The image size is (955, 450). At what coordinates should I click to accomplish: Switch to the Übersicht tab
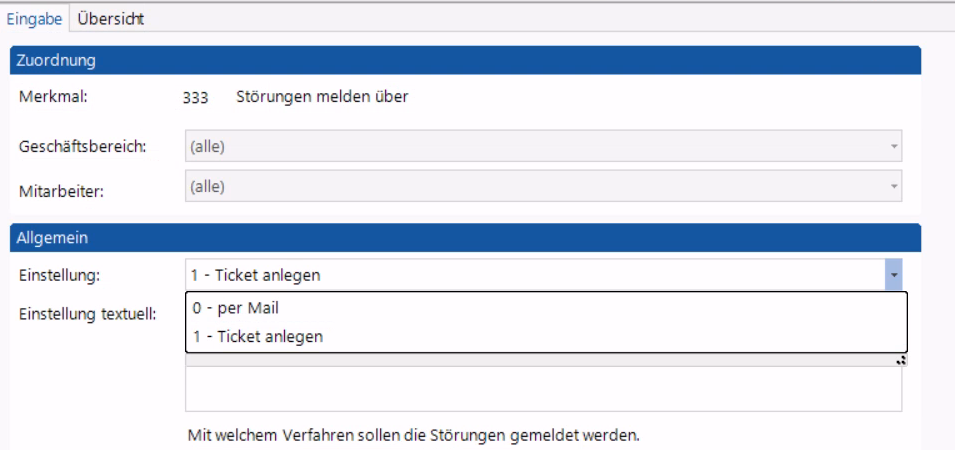click(x=111, y=19)
